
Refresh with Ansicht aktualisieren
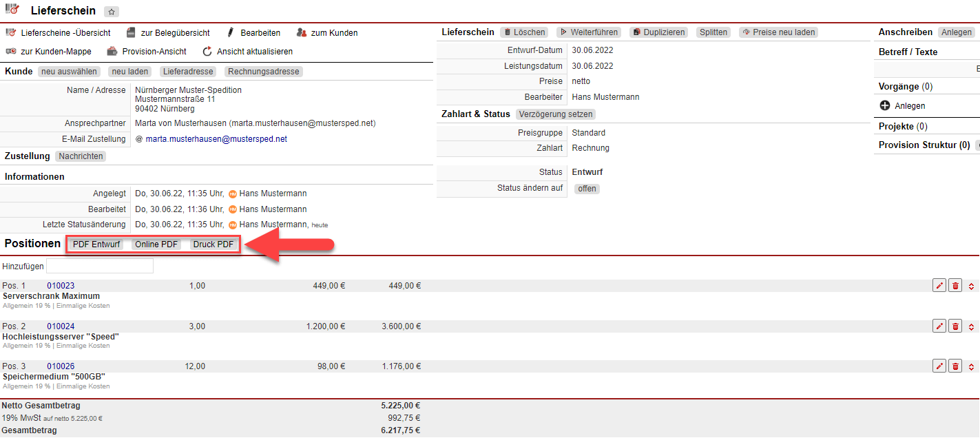point(247,51)
